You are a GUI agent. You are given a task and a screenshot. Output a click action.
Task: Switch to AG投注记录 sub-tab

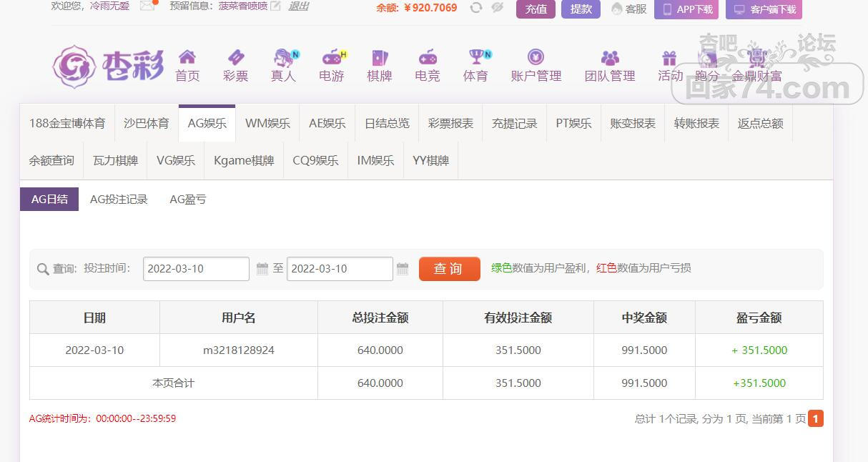pos(119,200)
